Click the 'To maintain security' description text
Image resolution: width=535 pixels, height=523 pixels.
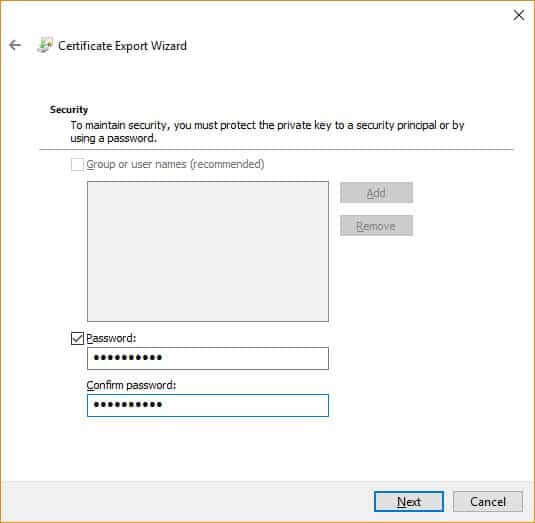(267, 132)
